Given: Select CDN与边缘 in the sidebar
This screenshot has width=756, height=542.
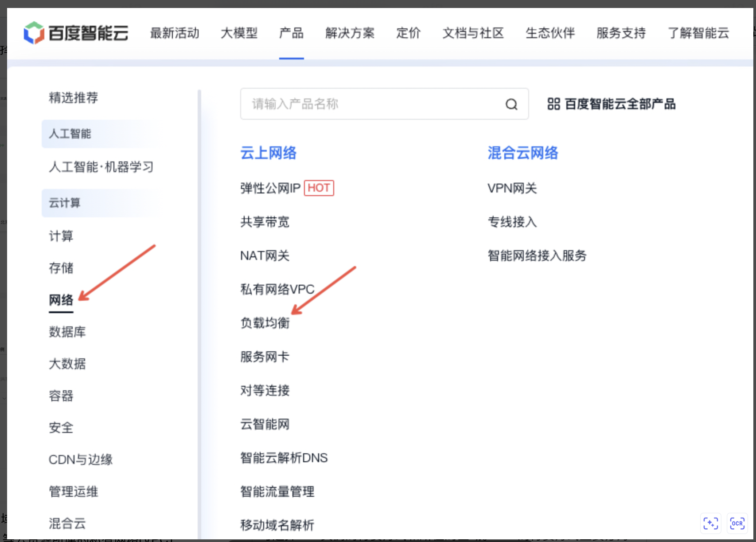Looking at the screenshot, I should [x=81, y=460].
